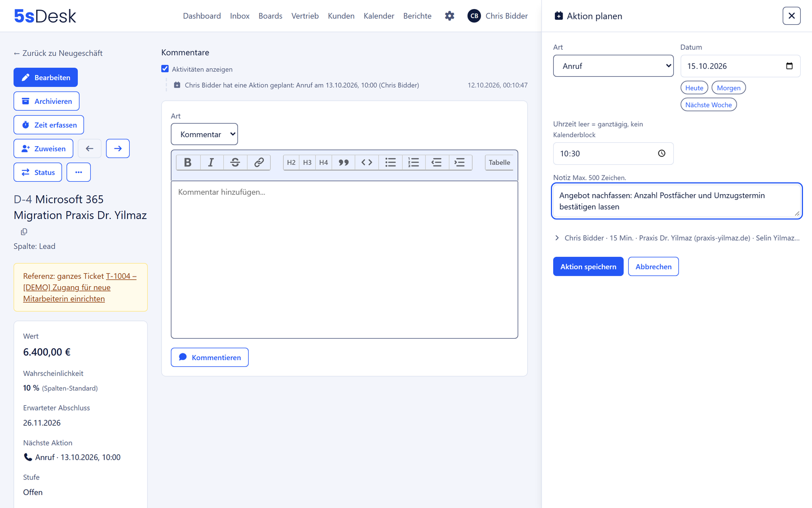Uncheck Aktivitäten anzeigen checkbox
This screenshot has height=508, width=812.
point(165,69)
